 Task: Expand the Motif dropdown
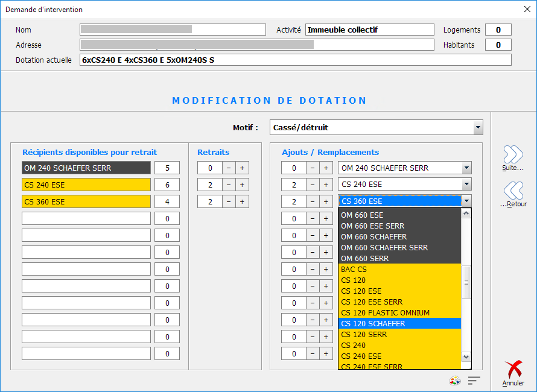(478, 127)
